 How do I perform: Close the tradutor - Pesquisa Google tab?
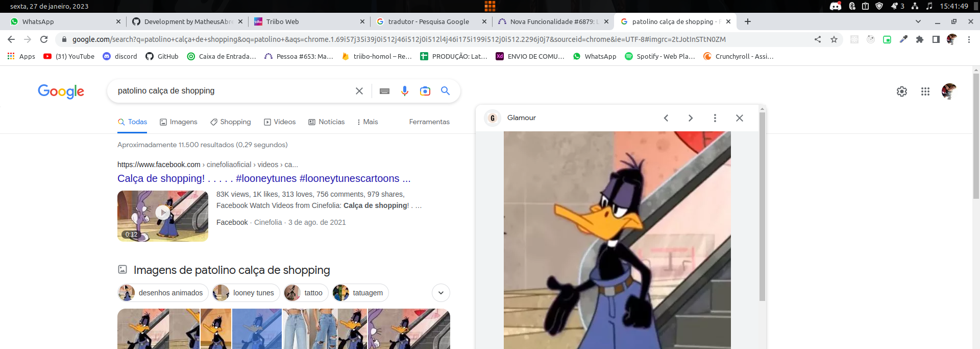click(484, 21)
